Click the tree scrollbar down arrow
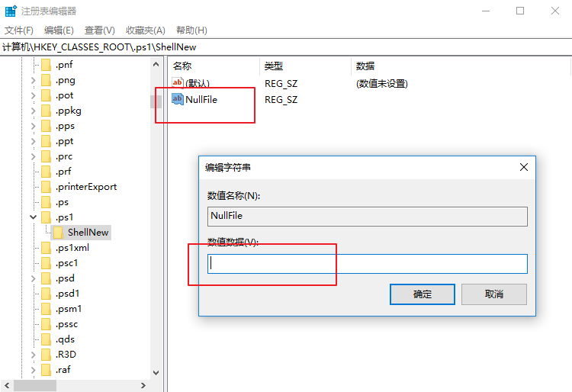The image size is (572, 392). pyautogui.click(x=156, y=373)
